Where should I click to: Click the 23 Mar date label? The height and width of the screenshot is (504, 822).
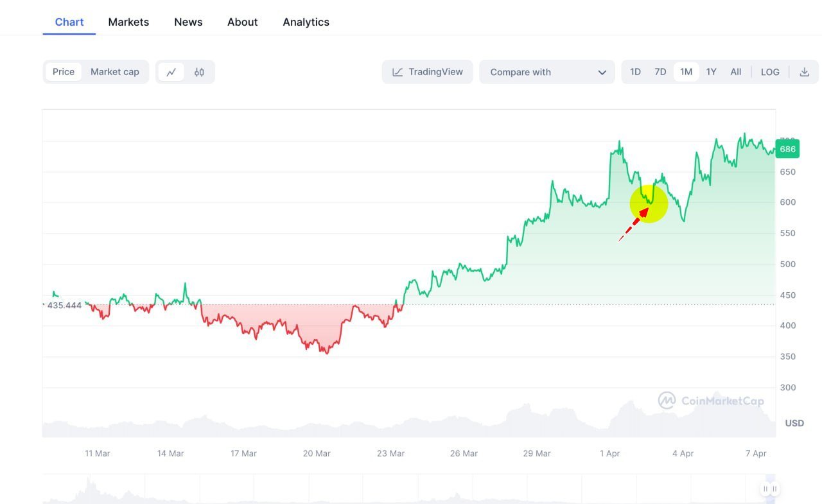(x=390, y=453)
